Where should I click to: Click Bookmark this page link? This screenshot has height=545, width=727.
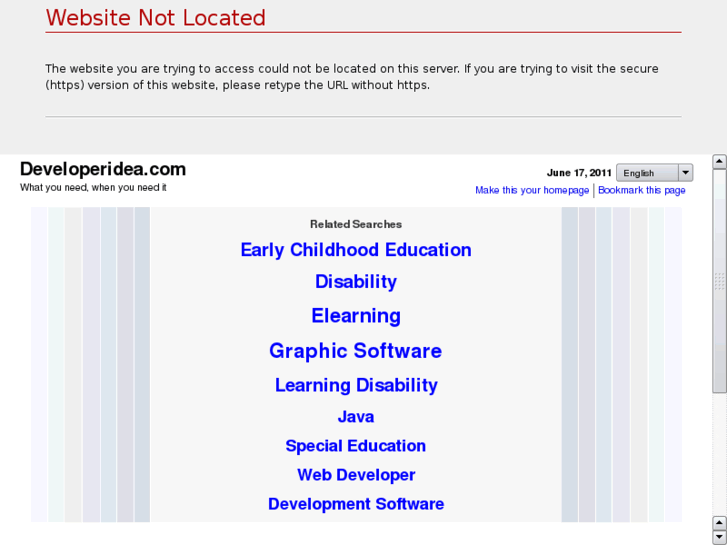(x=642, y=190)
